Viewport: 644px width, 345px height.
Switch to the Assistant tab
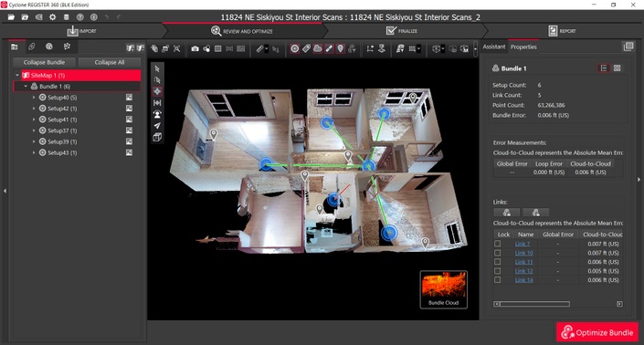coord(493,47)
